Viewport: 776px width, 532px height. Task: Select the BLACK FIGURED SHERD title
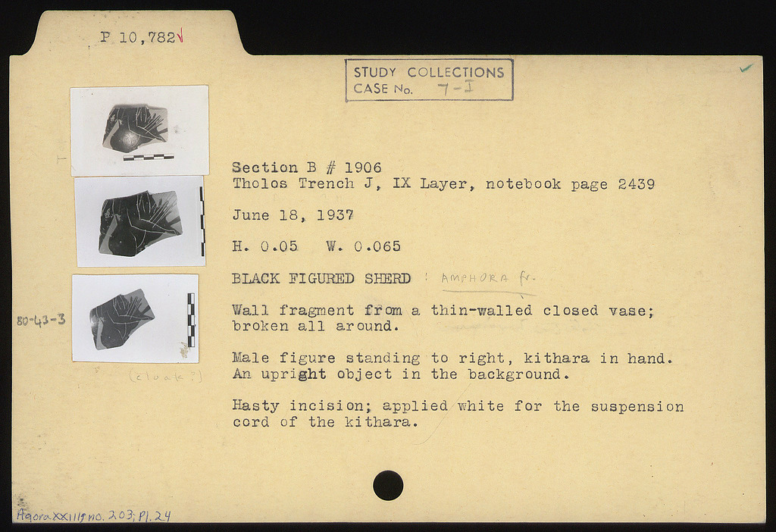(x=321, y=278)
